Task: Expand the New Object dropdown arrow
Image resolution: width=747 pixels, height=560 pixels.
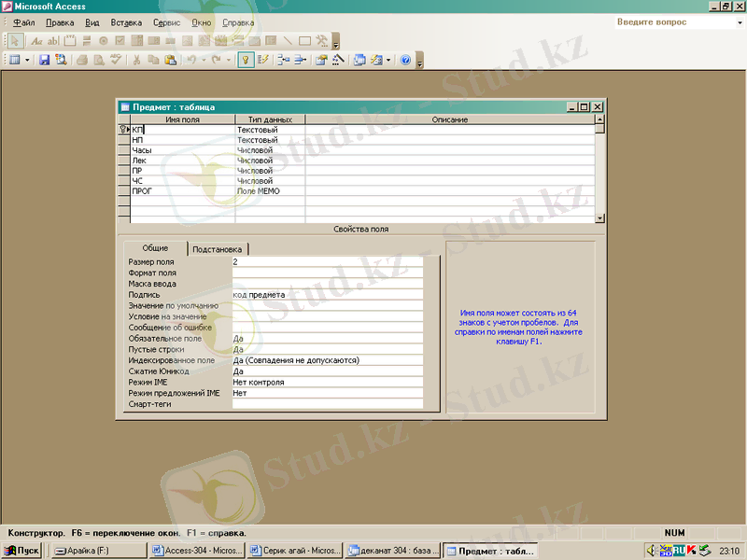Action: click(x=388, y=60)
